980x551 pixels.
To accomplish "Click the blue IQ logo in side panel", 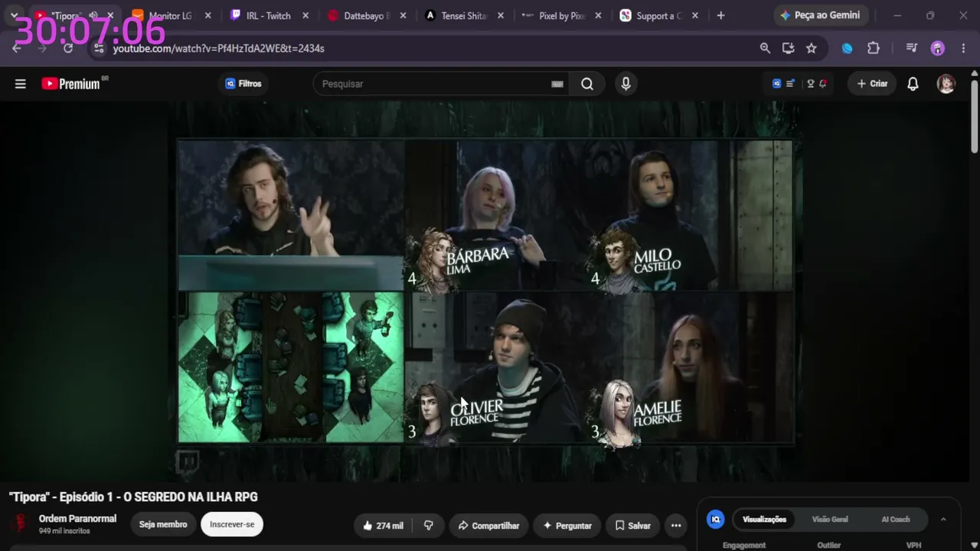I will coord(716,520).
